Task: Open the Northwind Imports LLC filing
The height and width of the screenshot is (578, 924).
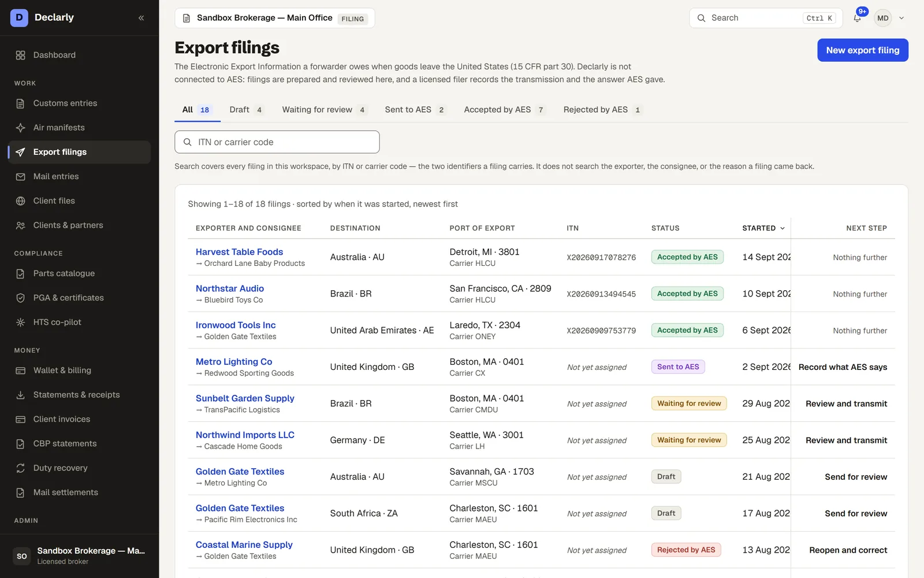Action: (245, 435)
